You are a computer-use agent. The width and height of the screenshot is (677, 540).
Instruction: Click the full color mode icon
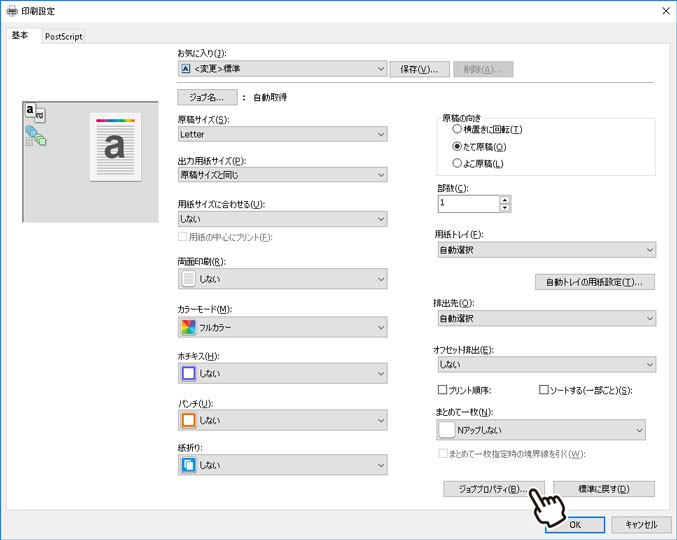(x=188, y=327)
